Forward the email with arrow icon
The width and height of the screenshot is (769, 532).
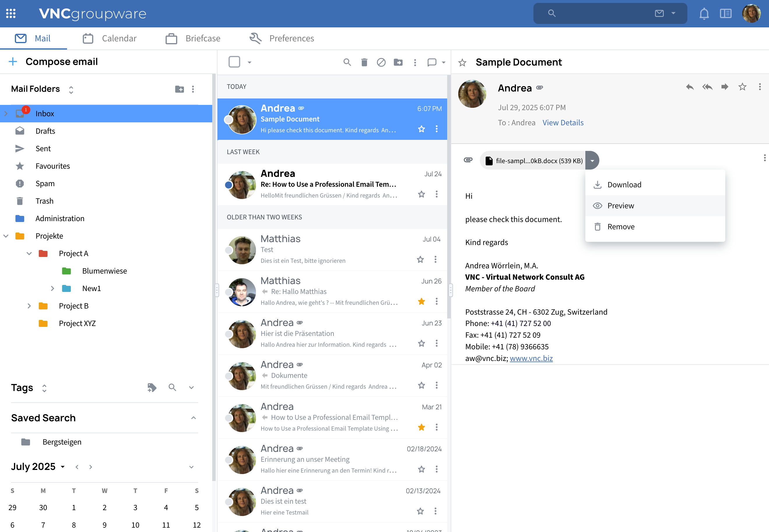click(725, 87)
